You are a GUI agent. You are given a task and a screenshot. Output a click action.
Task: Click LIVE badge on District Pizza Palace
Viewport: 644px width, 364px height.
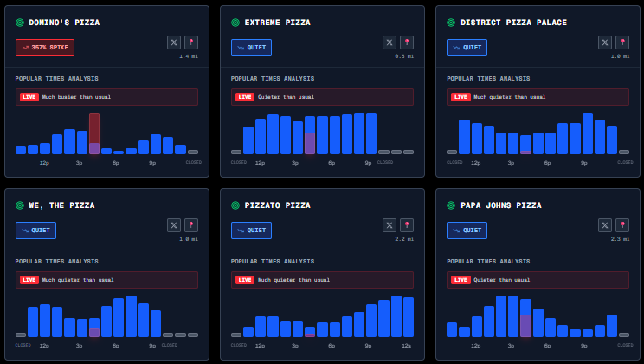coord(460,97)
